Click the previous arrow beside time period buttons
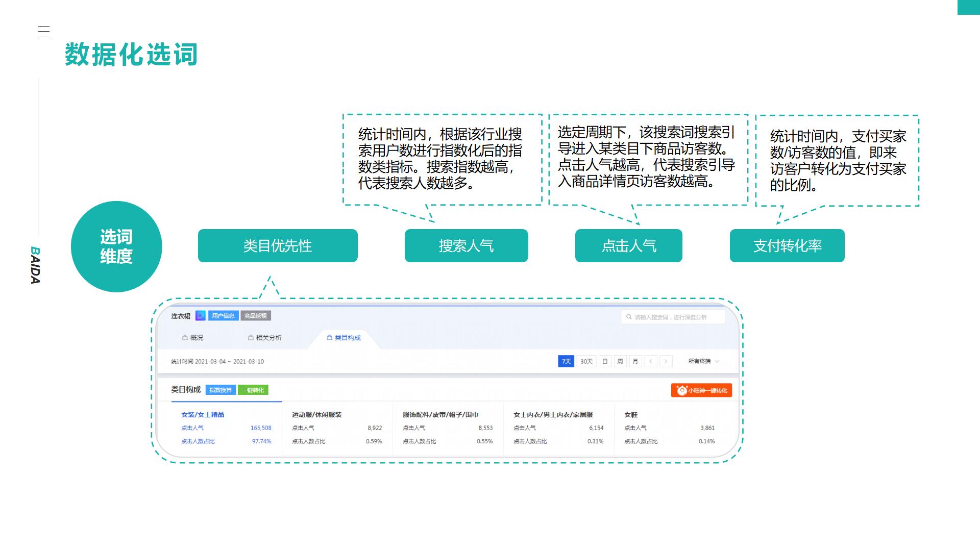The image size is (980, 551). click(x=651, y=361)
